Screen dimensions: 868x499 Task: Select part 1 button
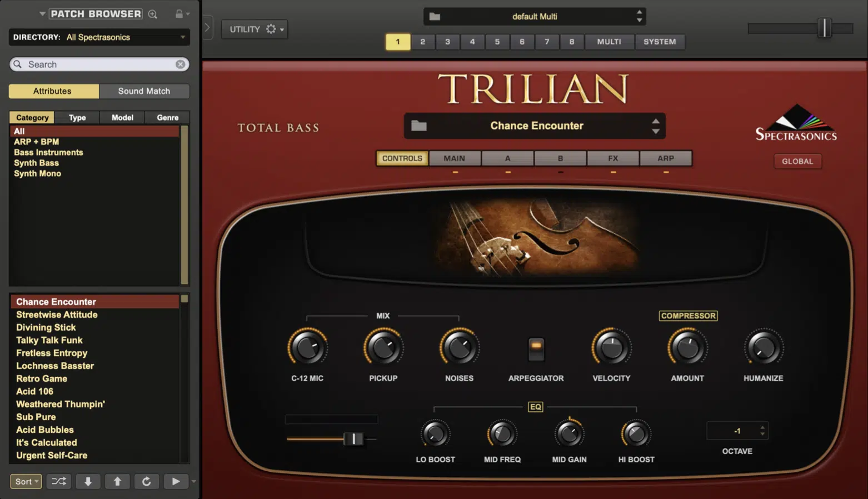click(x=398, y=42)
